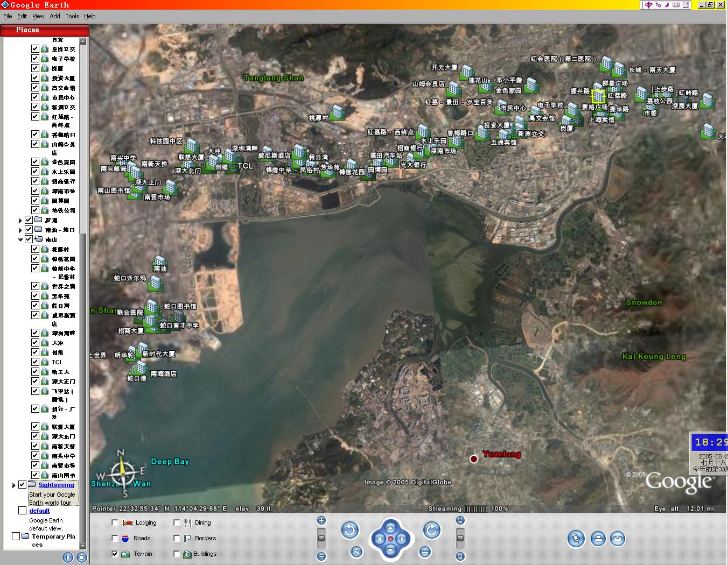This screenshot has height=565, width=728.
Task: Open the Help menu
Action: coord(90,16)
